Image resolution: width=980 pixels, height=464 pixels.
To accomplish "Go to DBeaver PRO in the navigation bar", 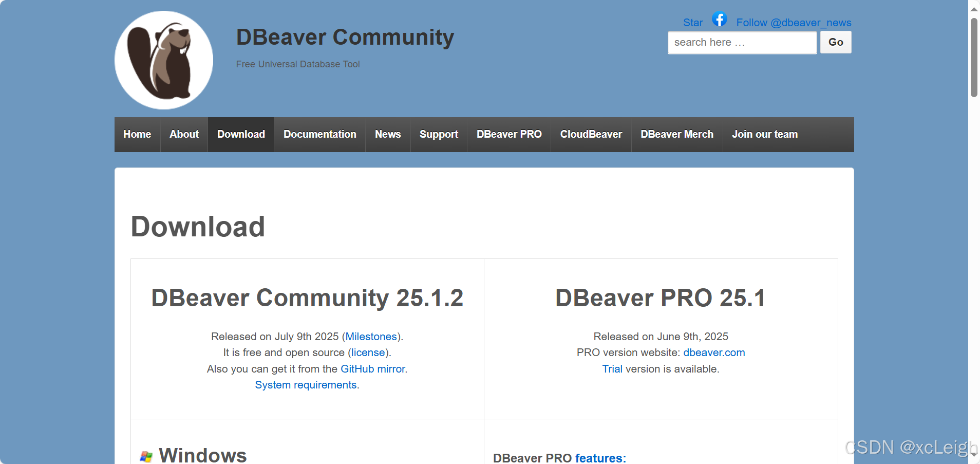I will (509, 134).
